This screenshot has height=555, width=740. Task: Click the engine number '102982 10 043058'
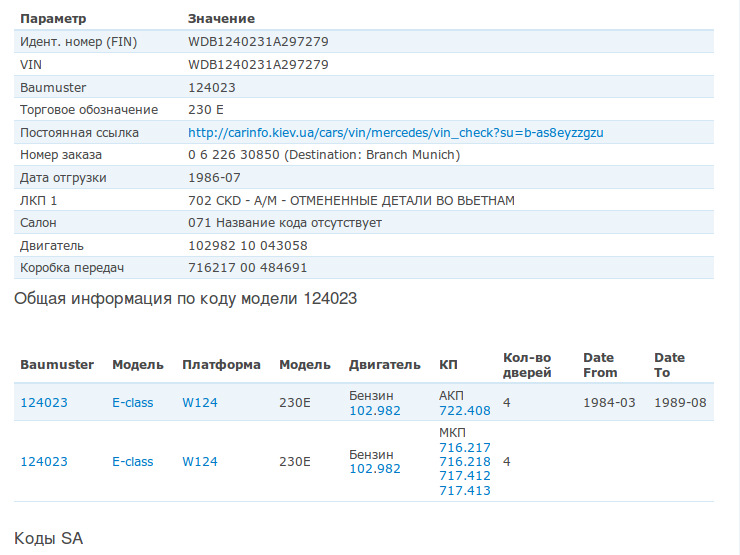(248, 245)
